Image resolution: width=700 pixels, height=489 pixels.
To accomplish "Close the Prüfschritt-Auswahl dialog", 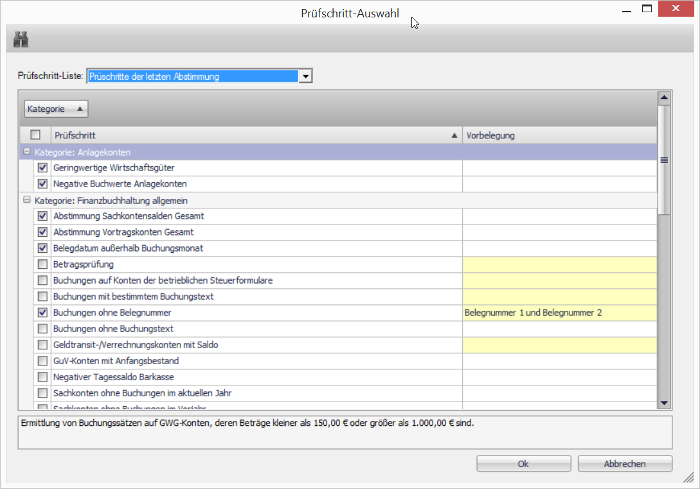I will pyautogui.click(x=675, y=8).
